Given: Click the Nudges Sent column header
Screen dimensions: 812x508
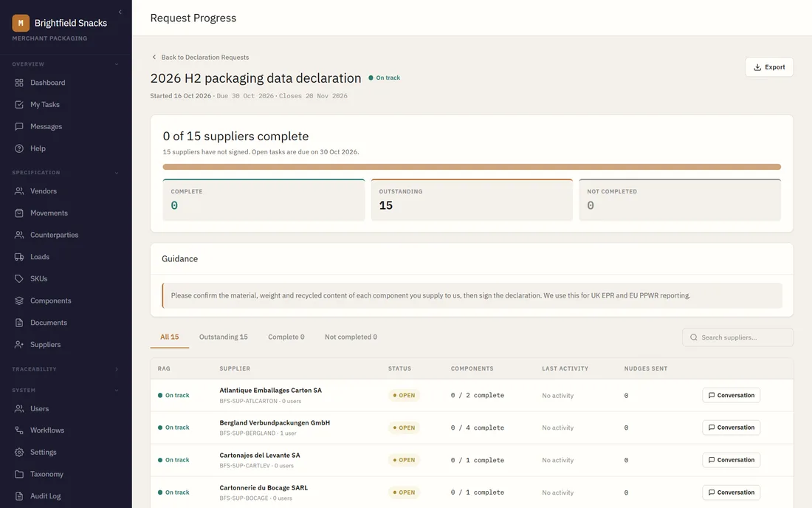Looking at the screenshot, I should tap(645, 368).
